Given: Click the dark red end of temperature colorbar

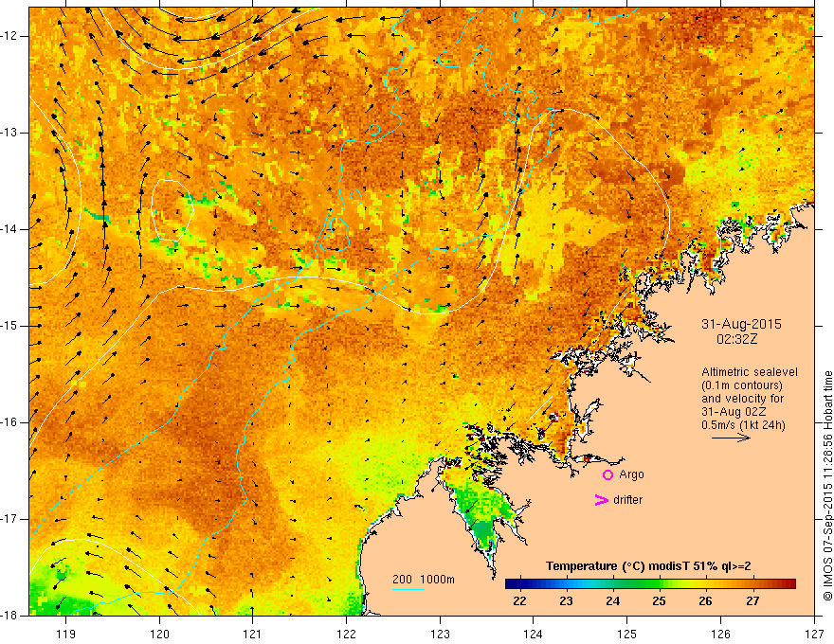Looking at the screenshot, I should [789, 583].
